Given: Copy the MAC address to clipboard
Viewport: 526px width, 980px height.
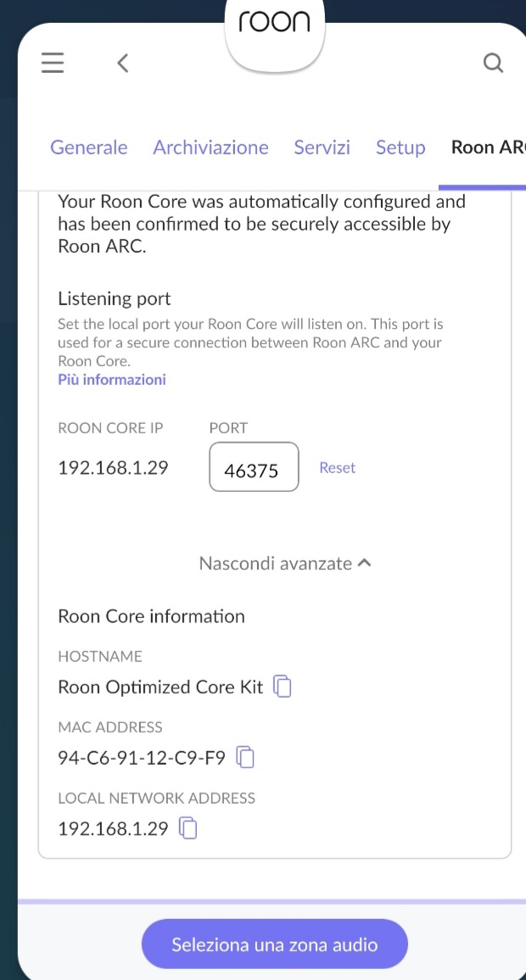Looking at the screenshot, I should 245,757.
